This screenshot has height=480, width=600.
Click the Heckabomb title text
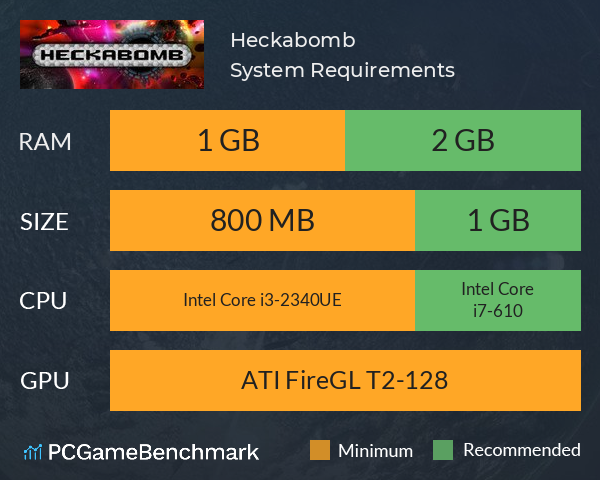[293, 40]
